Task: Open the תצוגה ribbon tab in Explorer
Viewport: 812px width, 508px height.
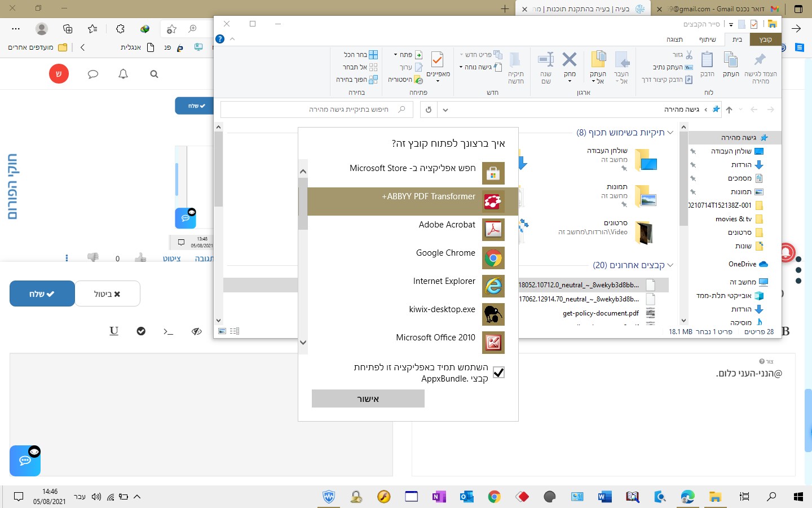Action: coord(674,40)
